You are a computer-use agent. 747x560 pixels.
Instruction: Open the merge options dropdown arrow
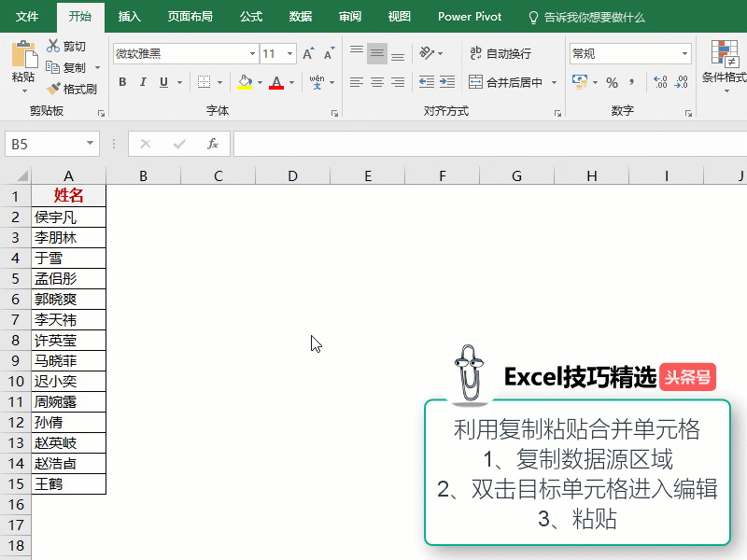[x=554, y=82]
